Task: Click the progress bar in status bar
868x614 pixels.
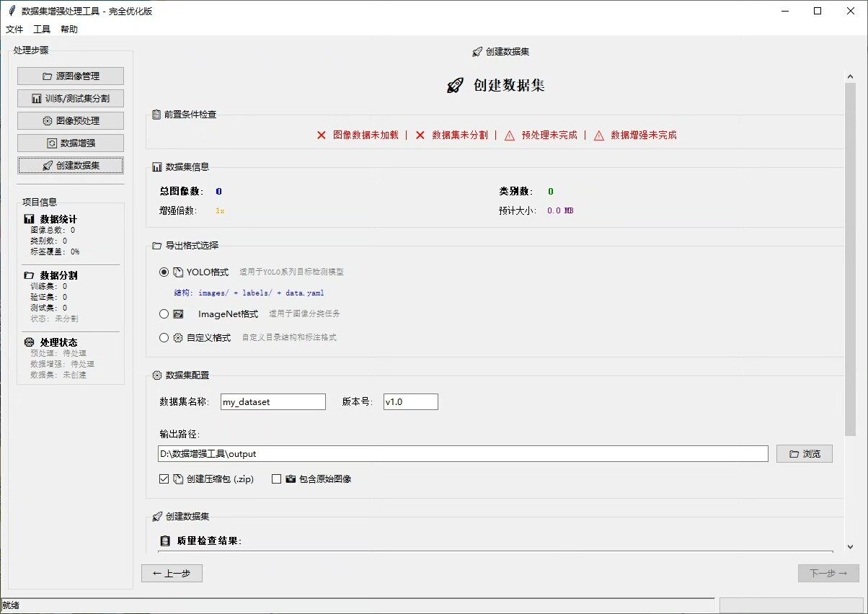Action: 792,605
